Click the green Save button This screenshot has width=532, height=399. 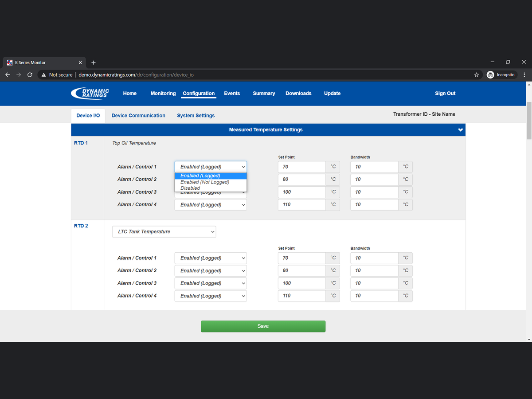click(x=263, y=326)
